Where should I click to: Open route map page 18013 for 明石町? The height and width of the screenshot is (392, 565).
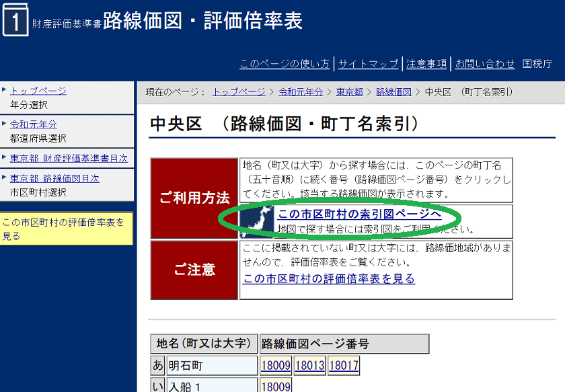point(309,366)
